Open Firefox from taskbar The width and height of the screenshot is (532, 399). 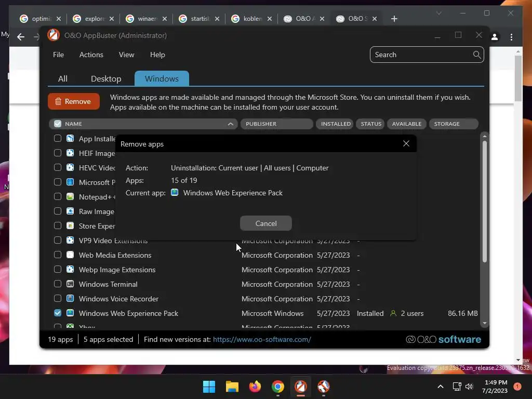255,387
